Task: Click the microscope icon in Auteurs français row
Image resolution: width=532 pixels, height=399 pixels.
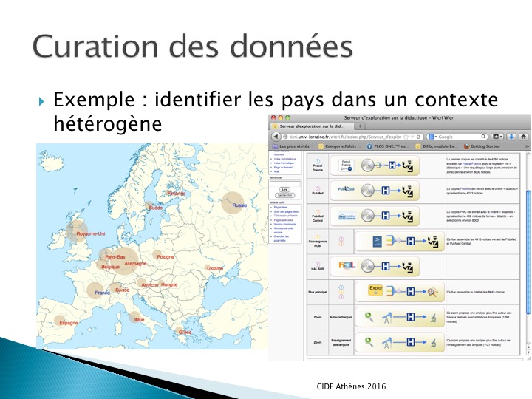Action: [433, 318]
